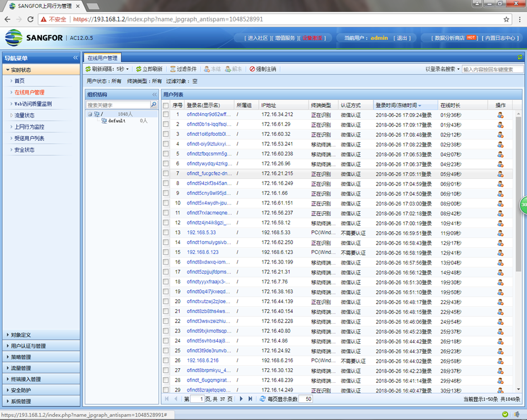Open 上网行为监控 in navigation
Screen dimensions: 527x420
click(29, 127)
